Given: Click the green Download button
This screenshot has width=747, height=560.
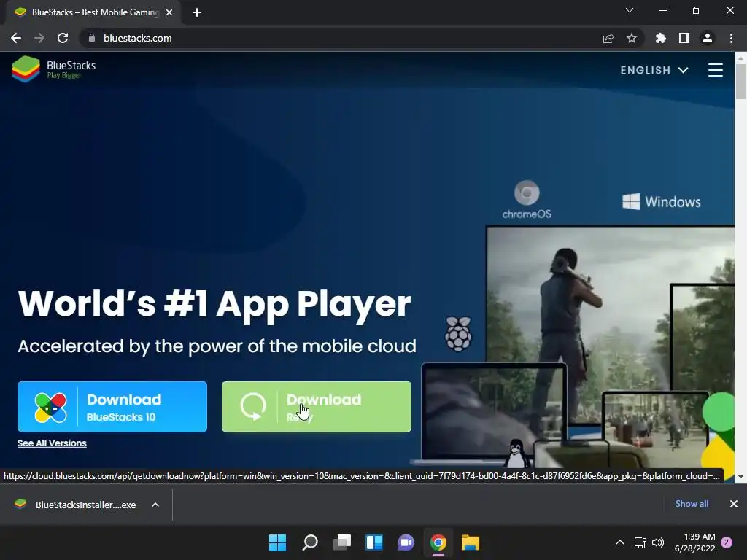Looking at the screenshot, I should 317,407.
